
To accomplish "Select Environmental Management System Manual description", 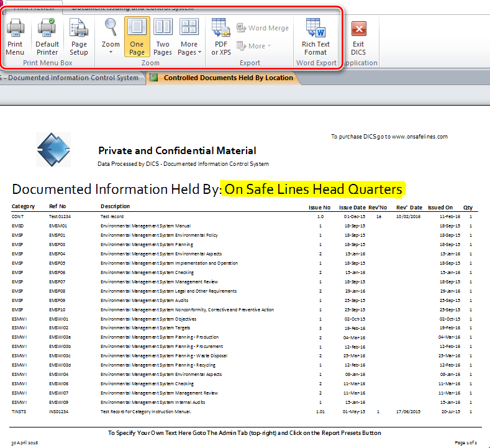I will pos(145,226).
